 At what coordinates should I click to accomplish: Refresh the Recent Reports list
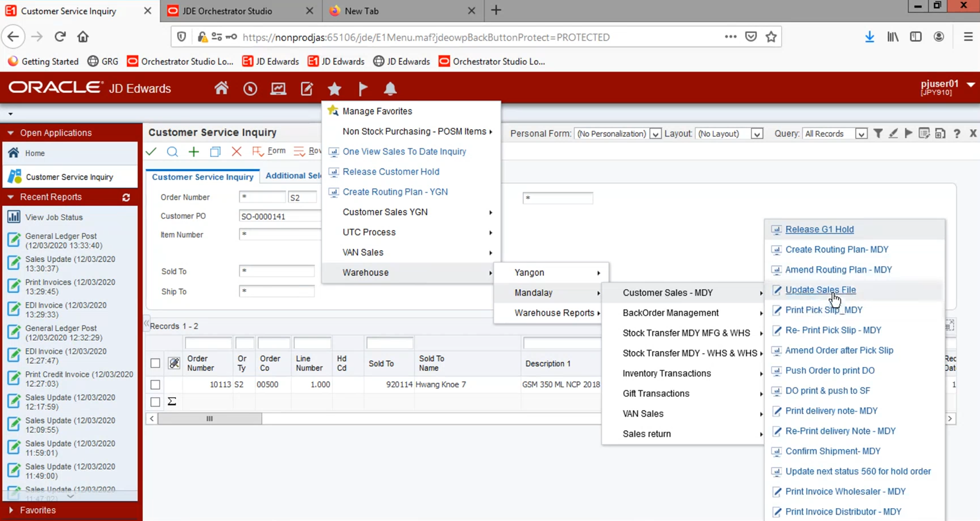tap(126, 198)
